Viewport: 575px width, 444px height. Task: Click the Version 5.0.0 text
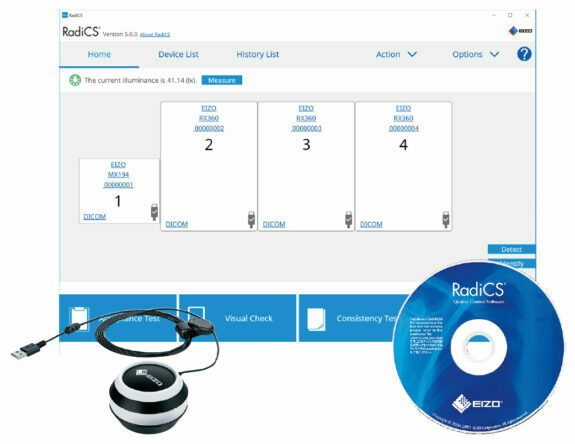120,34
